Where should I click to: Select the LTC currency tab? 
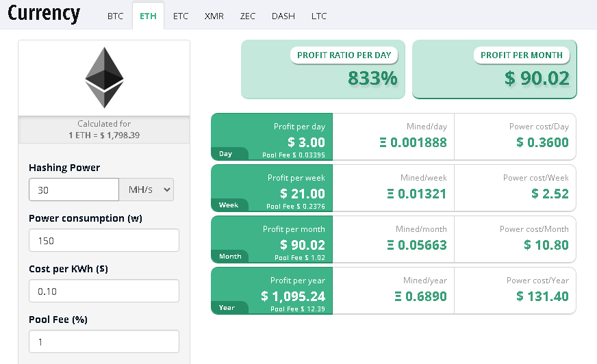[x=318, y=16]
